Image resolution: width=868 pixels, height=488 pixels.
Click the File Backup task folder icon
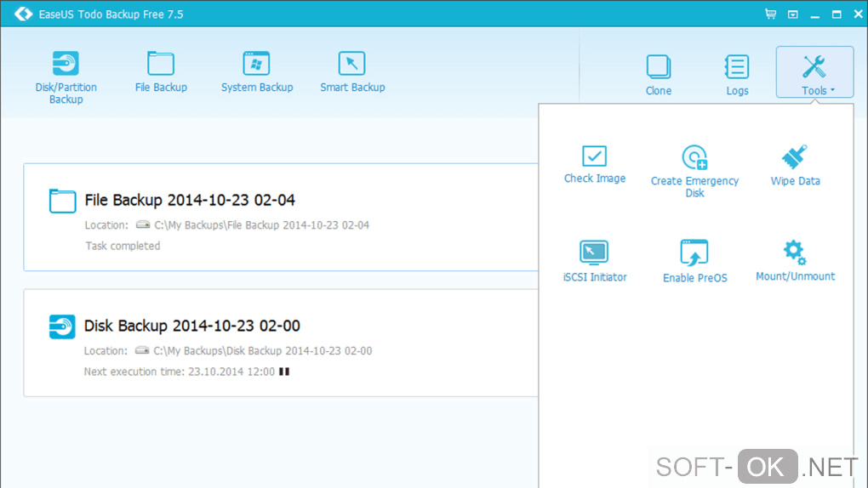coord(63,201)
